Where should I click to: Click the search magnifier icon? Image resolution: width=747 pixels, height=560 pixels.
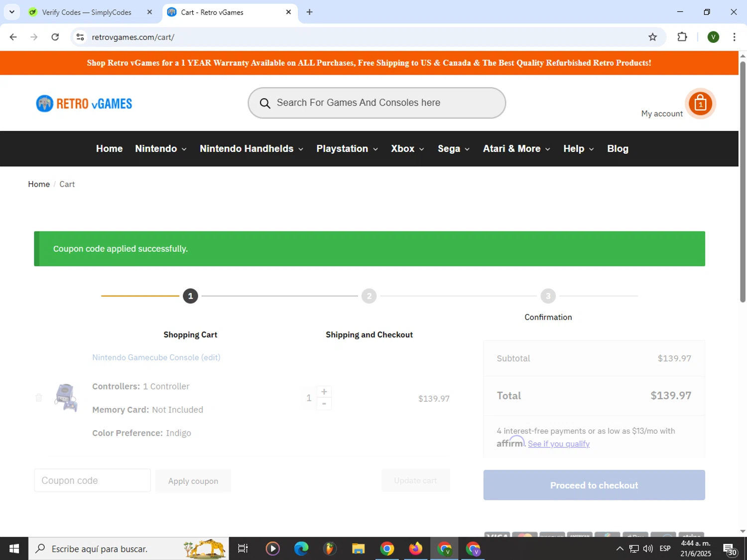click(265, 103)
